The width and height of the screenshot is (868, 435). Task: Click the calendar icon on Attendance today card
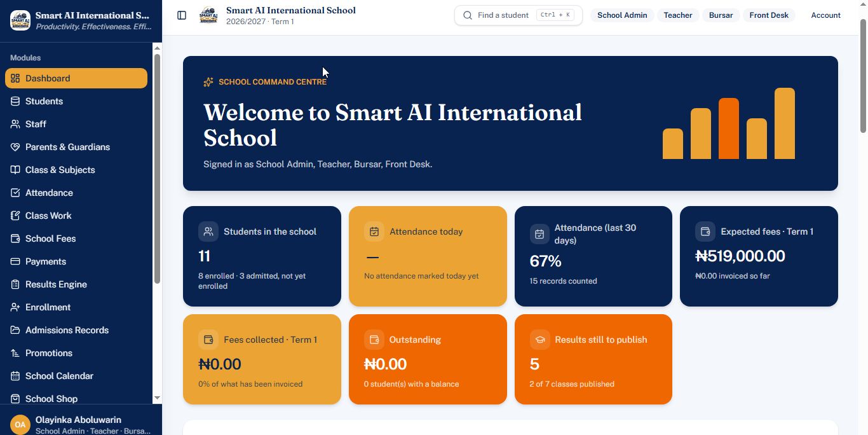click(374, 231)
